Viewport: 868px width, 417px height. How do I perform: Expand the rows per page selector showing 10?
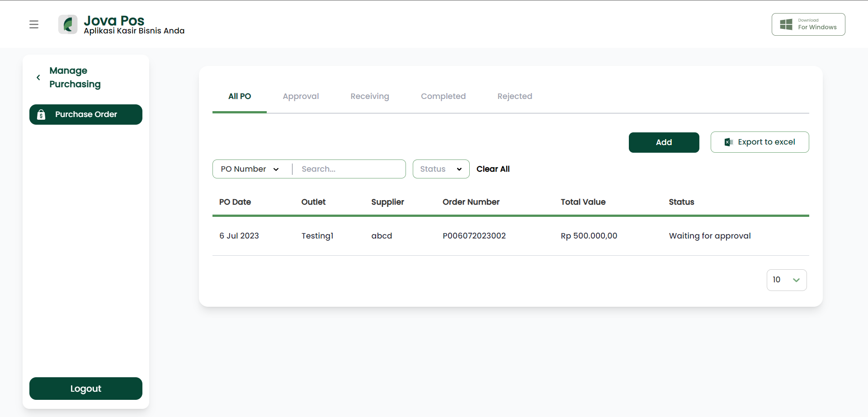pos(787,280)
